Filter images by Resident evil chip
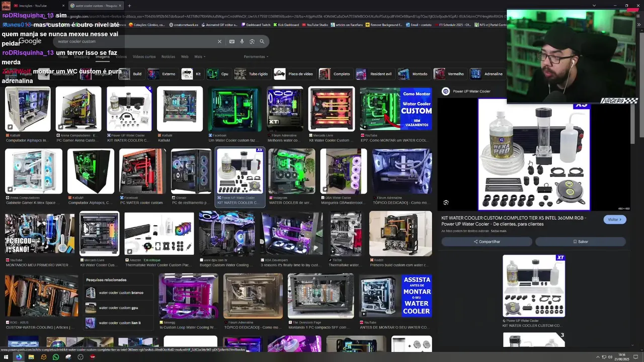Image resolution: width=644 pixels, height=362 pixels. click(374, 74)
